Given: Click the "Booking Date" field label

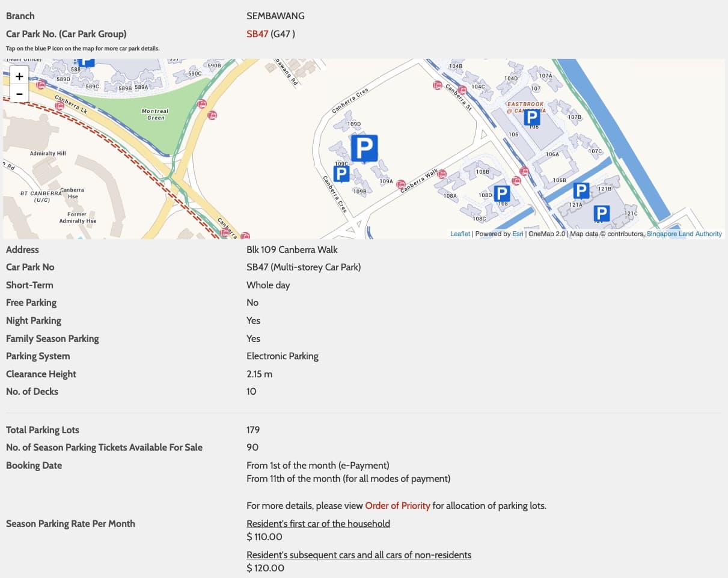Looking at the screenshot, I should [34, 465].
